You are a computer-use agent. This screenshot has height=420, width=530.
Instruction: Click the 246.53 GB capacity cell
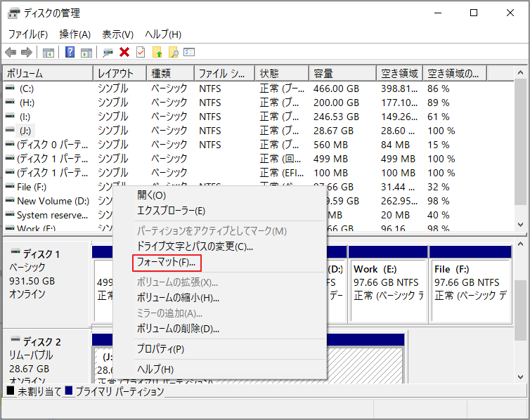tap(336, 117)
